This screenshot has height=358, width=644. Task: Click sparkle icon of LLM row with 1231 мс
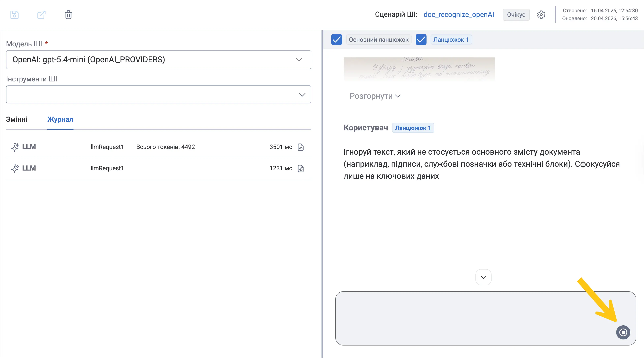click(x=15, y=168)
